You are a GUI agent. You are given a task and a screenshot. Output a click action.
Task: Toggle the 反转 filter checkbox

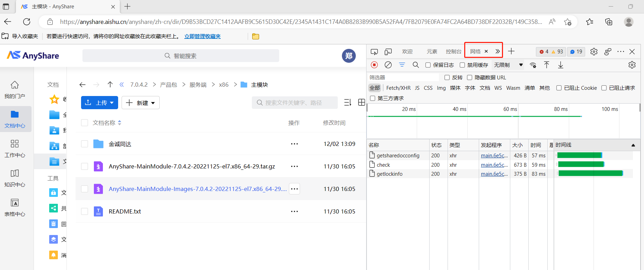pyautogui.click(x=447, y=78)
